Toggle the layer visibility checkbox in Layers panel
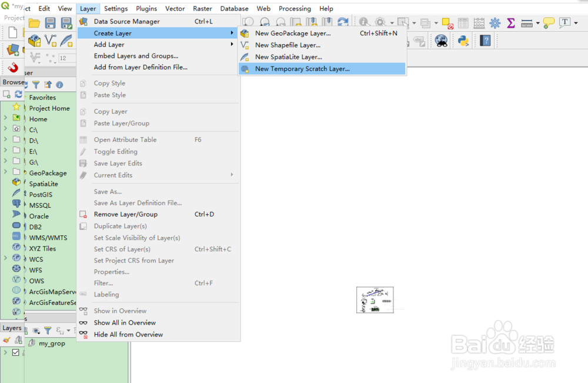Screen dimensions: 588x383 point(16,352)
